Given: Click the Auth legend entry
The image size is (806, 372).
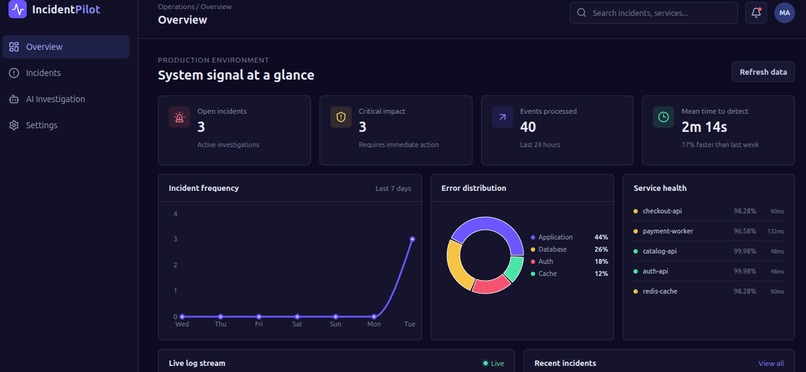Looking at the screenshot, I should (x=569, y=262).
